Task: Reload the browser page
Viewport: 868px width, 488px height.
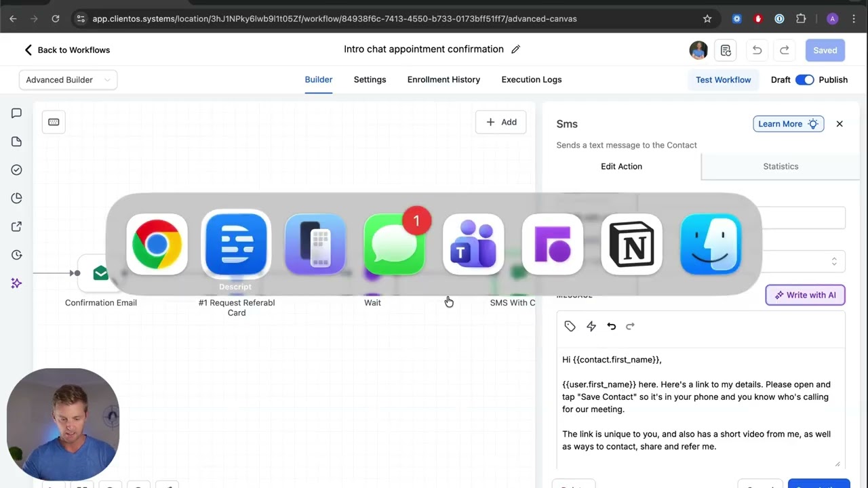Action: (x=56, y=19)
